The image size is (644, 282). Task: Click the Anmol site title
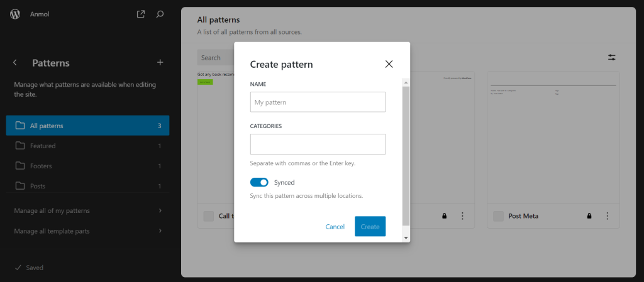tap(40, 14)
